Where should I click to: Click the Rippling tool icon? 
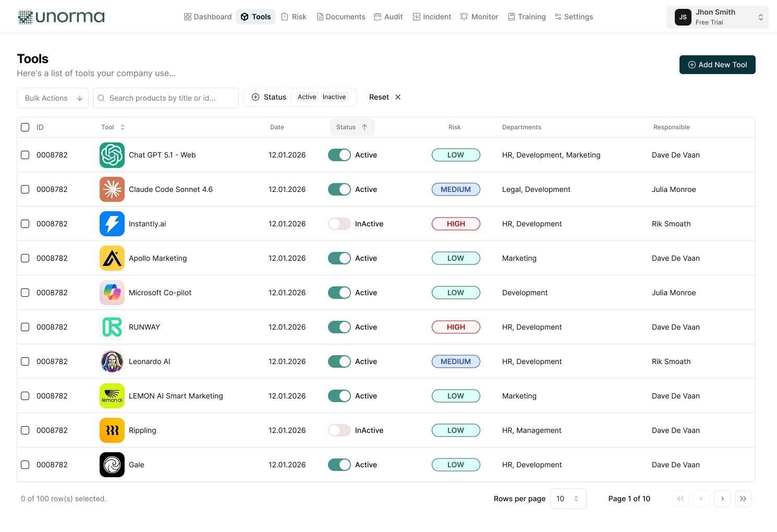click(112, 430)
